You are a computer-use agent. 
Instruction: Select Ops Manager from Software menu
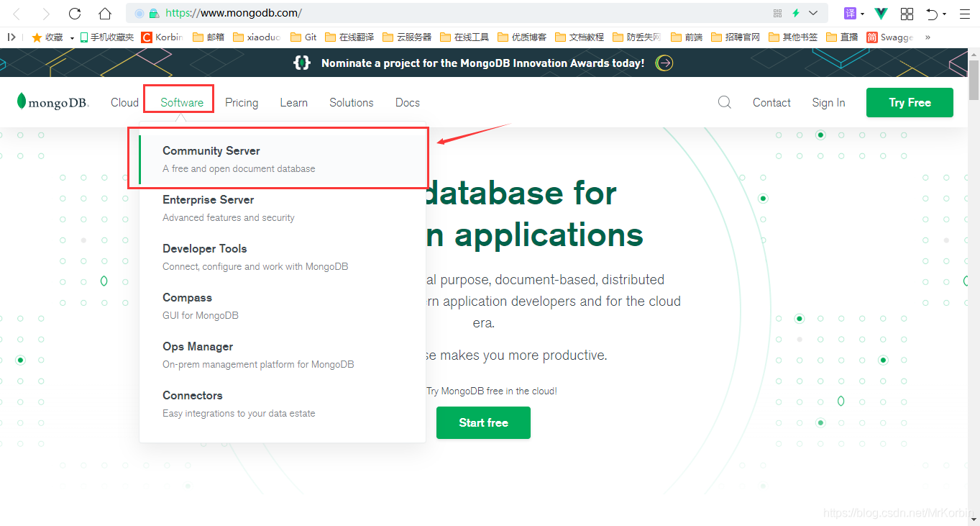283,355
